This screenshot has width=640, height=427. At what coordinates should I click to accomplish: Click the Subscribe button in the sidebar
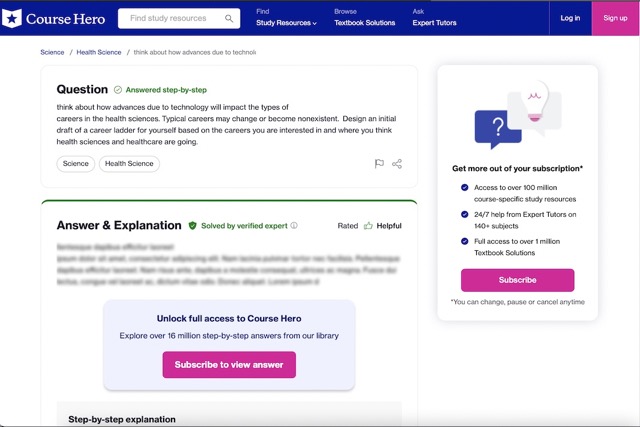(x=517, y=280)
